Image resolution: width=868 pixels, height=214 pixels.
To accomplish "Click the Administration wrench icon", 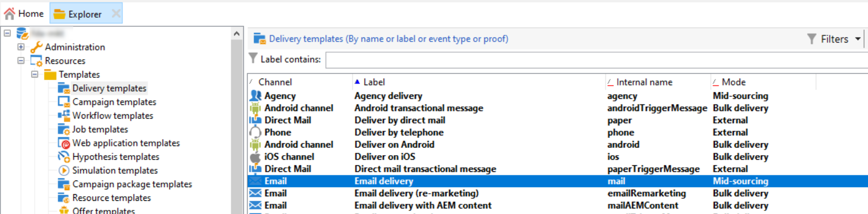I will click(x=36, y=47).
